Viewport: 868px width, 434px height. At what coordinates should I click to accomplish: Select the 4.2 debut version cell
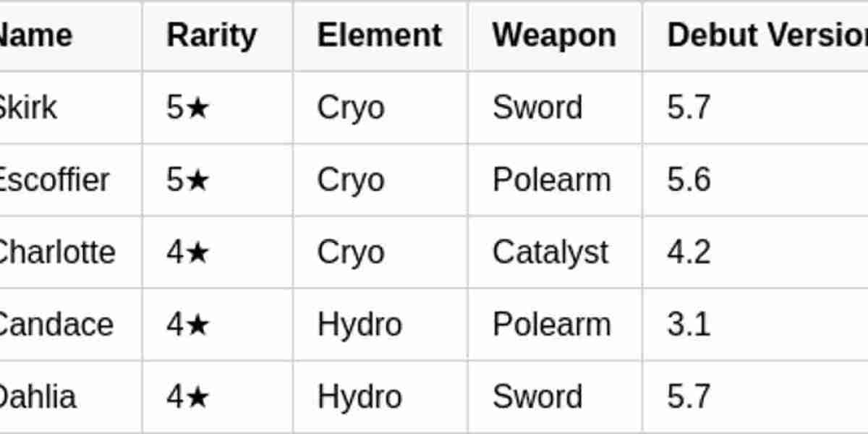click(689, 252)
